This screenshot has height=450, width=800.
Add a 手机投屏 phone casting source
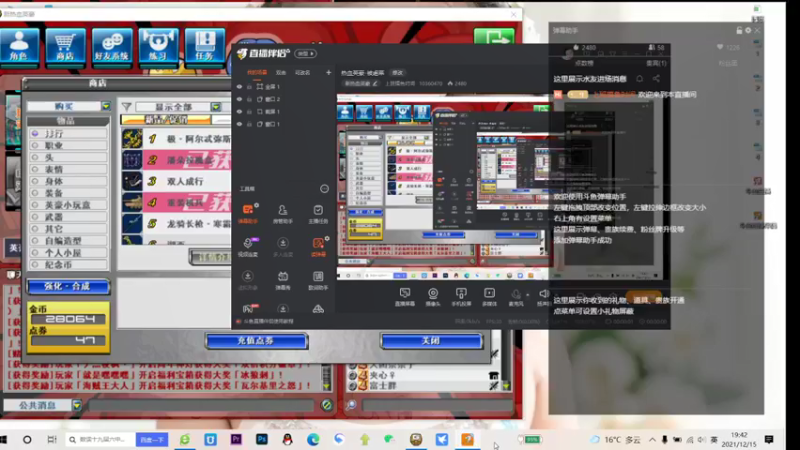(x=461, y=296)
